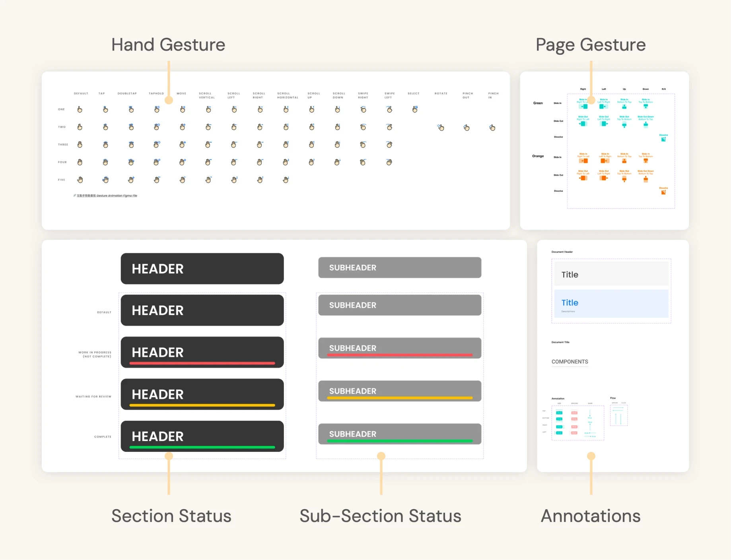Screen dimensions: 731x560
Task: Select the THREE fingers row label
Action: [63, 145]
